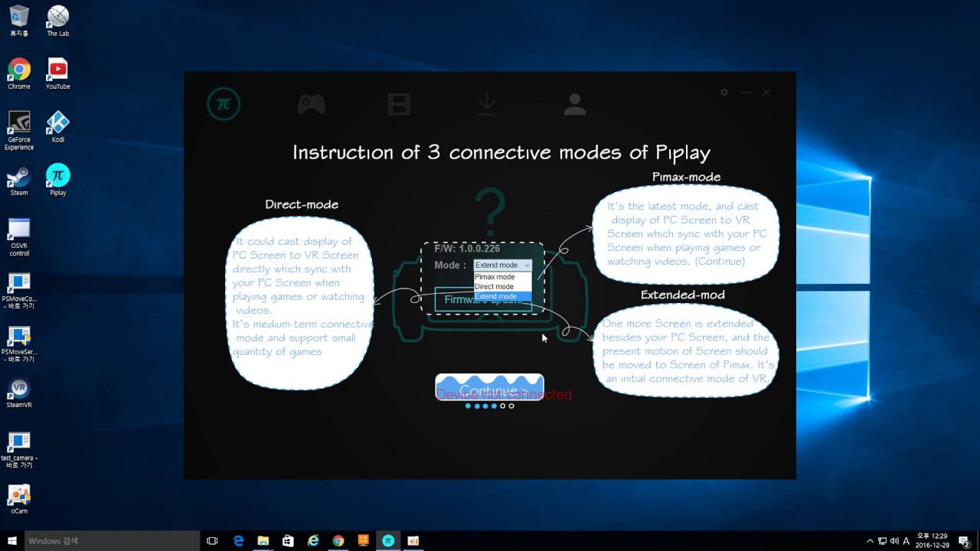Select the second pagination dot
Viewport: 980px width, 551px height.
[x=477, y=406]
